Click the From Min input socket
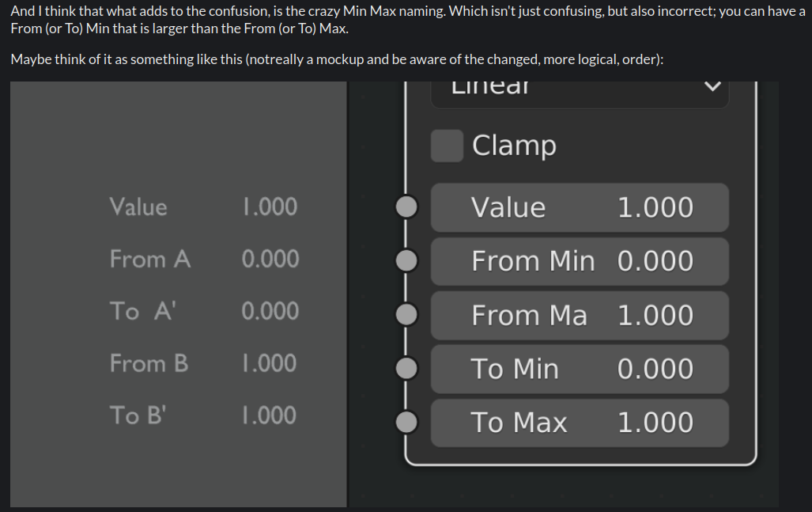Screen dimensions: 812x512 click(x=406, y=260)
